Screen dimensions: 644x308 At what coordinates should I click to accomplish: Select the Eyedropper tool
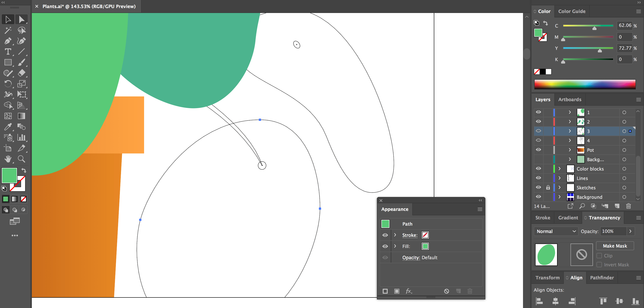(8, 127)
